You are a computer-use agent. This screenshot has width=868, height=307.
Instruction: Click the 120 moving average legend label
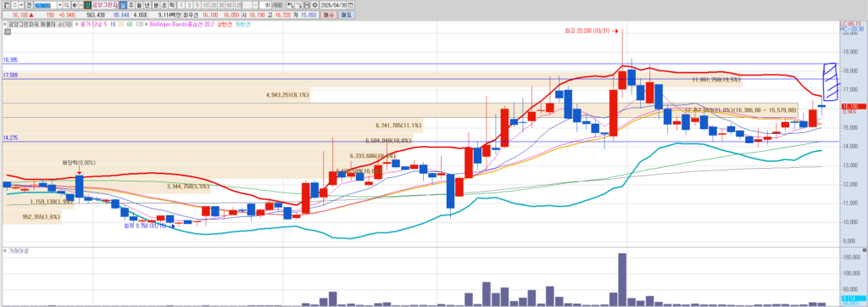coord(139,25)
